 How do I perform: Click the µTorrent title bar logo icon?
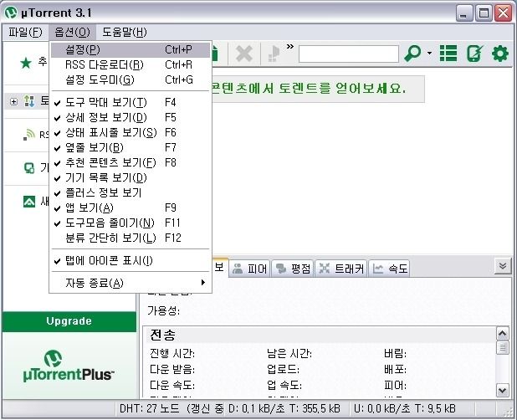(11, 13)
